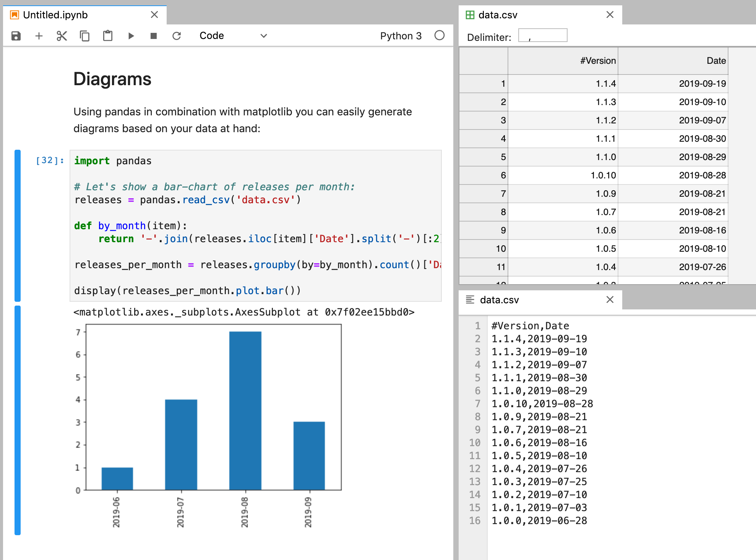
Task: Click the def by_month(item): line
Action: [x=130, y=226]
